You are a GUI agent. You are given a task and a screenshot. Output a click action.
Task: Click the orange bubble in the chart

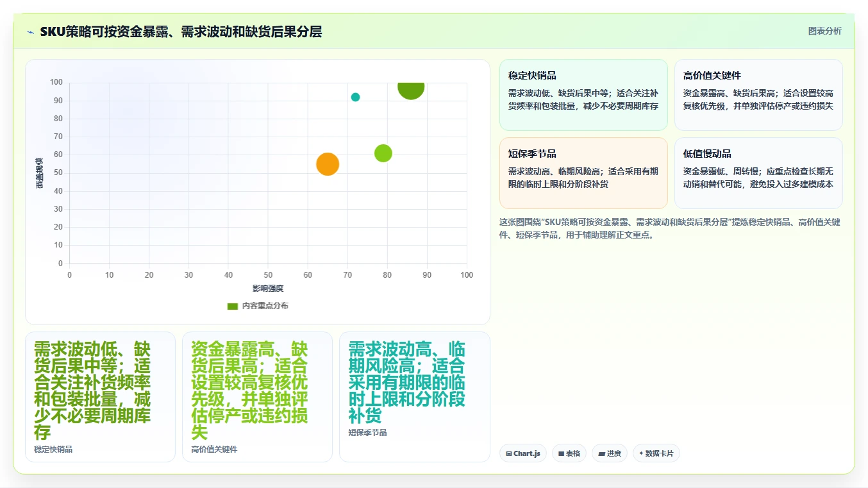point(328,164)
